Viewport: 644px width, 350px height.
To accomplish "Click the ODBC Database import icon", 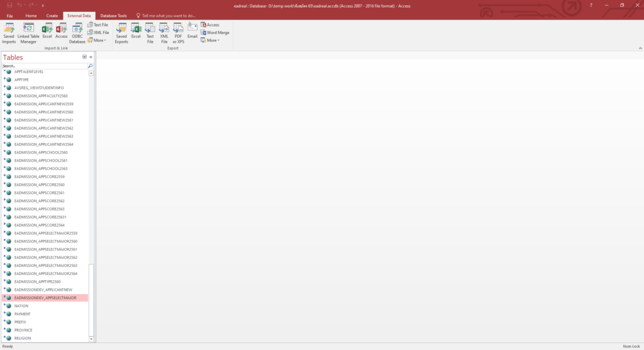I will coord(77,32).
